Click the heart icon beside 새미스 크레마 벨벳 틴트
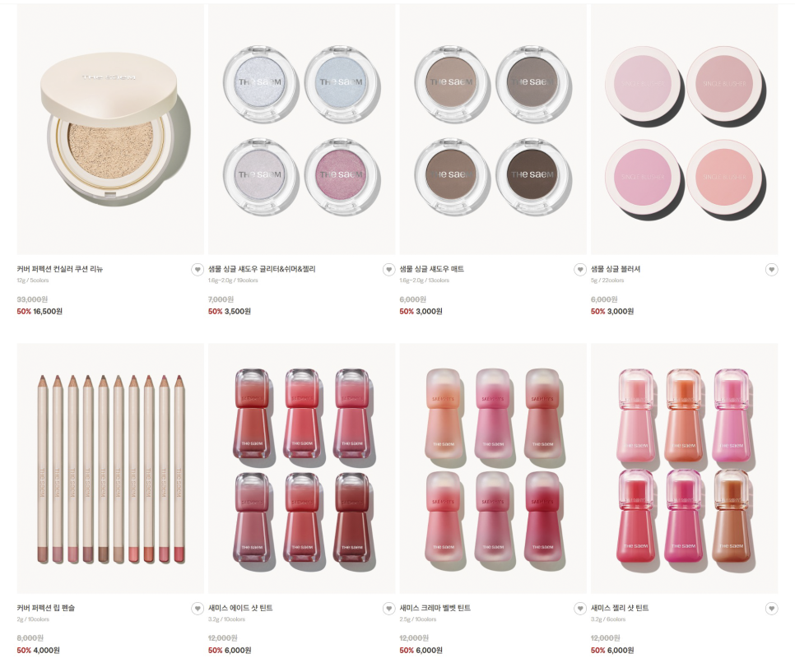The height and width of the screenshot is (672, 795). click(x=580, y=608)
